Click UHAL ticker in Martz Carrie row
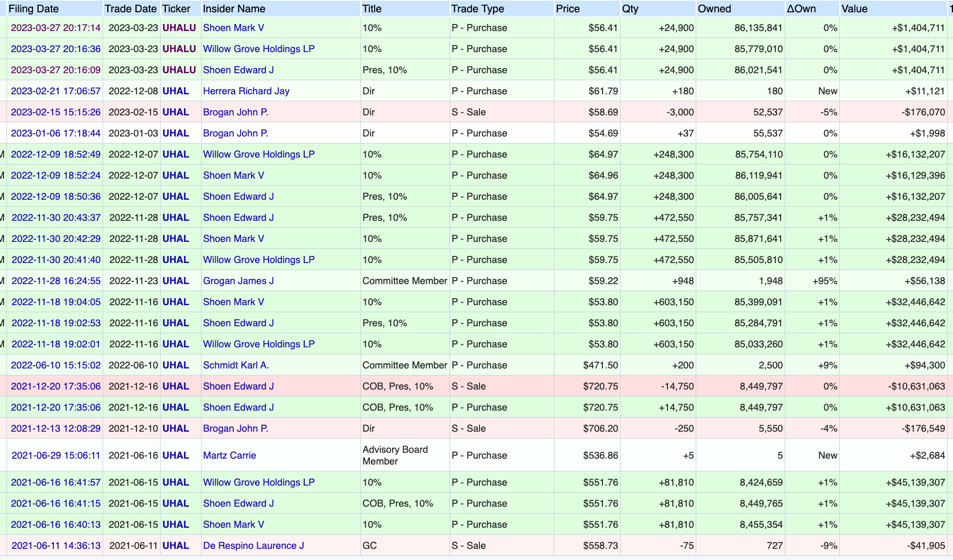The image size is (953, 560). (x=176, y=455)
